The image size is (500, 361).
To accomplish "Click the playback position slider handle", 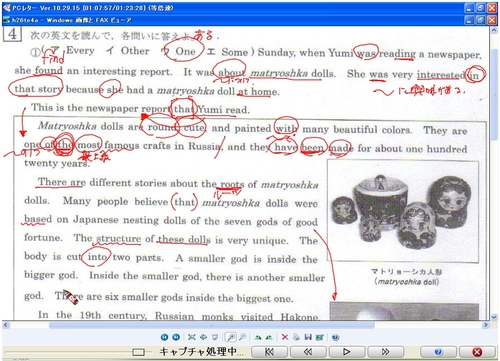I will pos(139,352).
